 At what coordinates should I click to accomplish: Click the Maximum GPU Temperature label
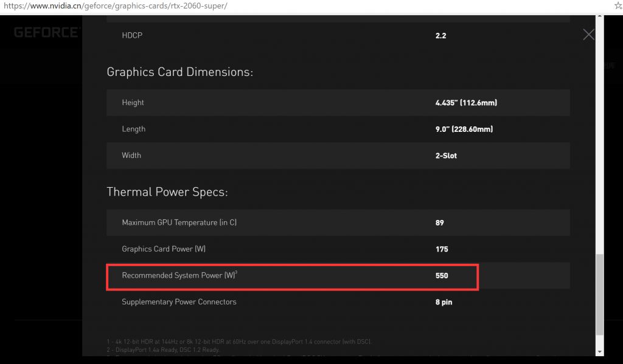point(179,222)
